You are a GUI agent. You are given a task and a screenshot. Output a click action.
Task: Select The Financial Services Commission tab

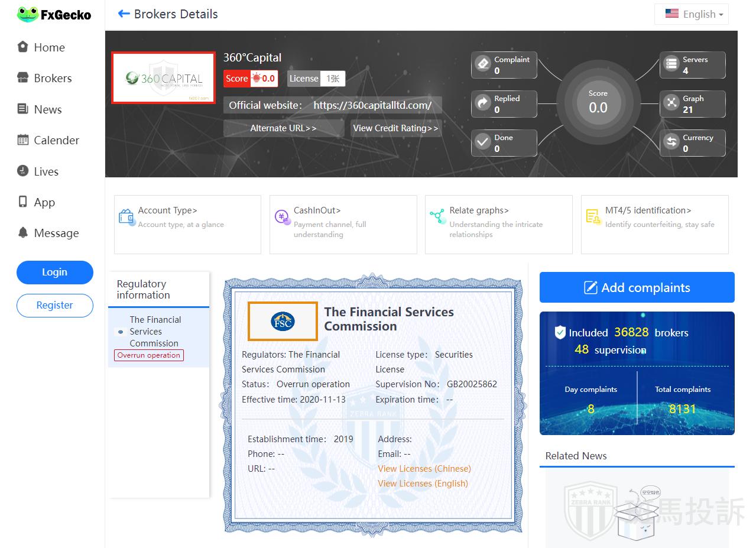[155, 332]
